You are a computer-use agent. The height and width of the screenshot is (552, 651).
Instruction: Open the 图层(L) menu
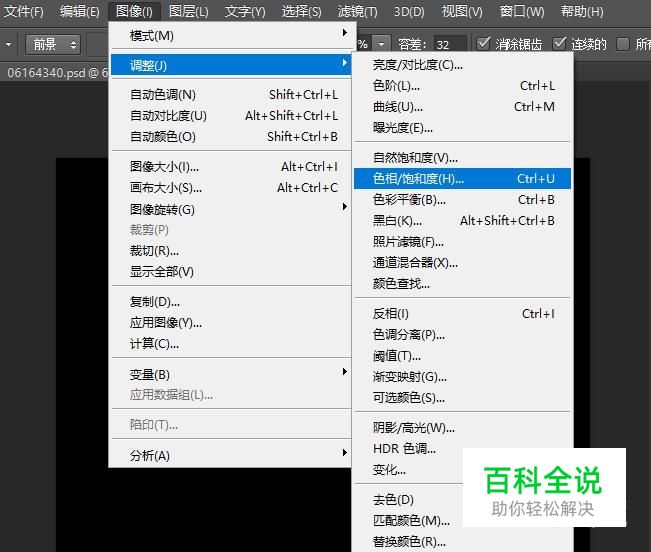click(189, 11)
